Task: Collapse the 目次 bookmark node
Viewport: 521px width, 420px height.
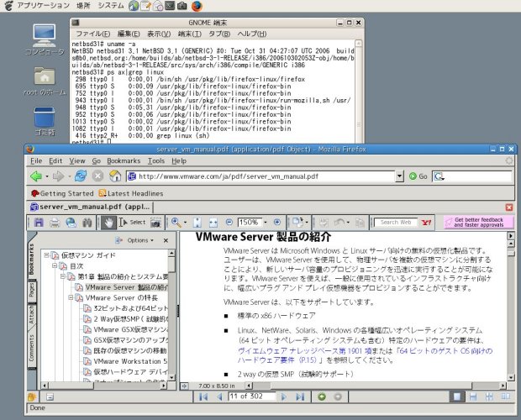Action: (x=55, y=265)
